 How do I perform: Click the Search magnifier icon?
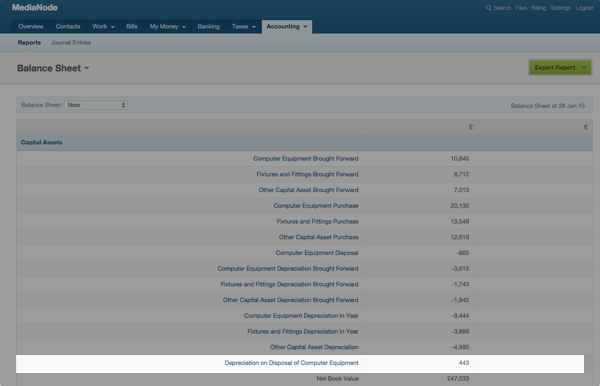coord(489,8)
